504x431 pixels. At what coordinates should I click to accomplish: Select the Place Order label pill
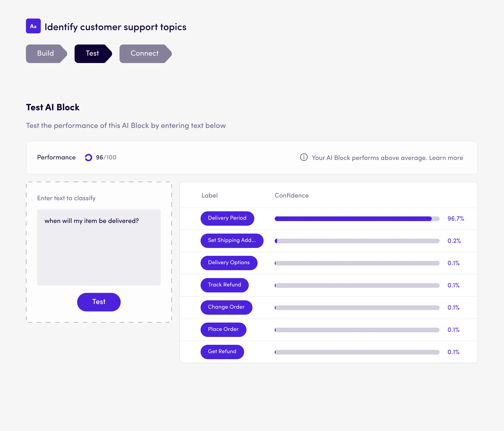tap(223, 329)
